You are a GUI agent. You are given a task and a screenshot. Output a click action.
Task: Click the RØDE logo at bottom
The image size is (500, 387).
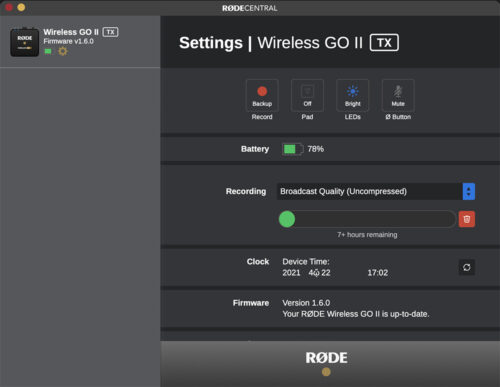point(327,358)
